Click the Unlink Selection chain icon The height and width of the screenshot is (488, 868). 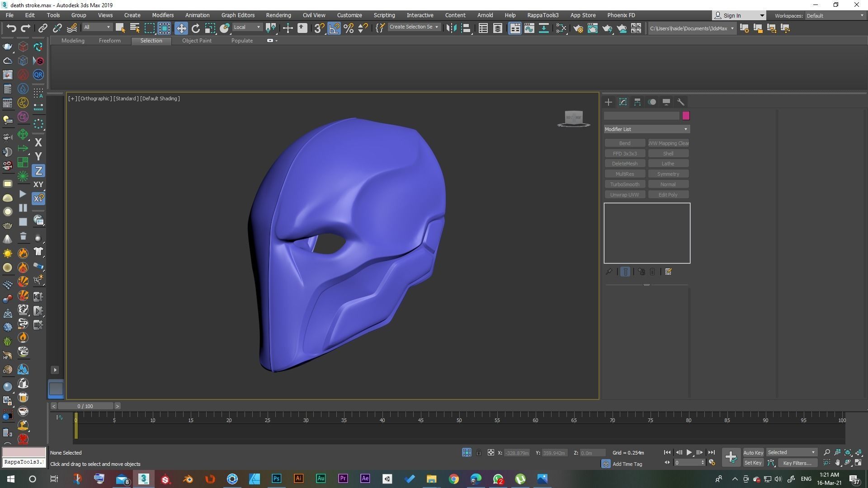(x=57, y=28)
